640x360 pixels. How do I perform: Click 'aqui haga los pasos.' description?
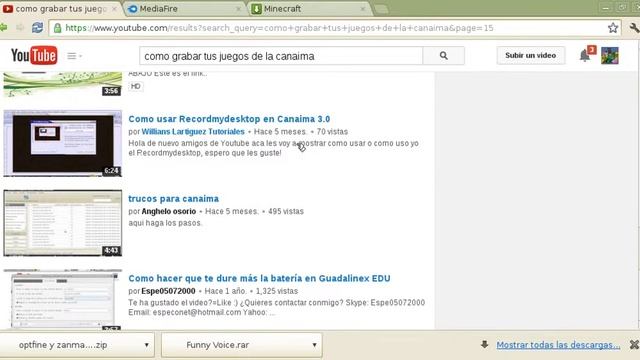pyautogui.click(x=165, y=223)
